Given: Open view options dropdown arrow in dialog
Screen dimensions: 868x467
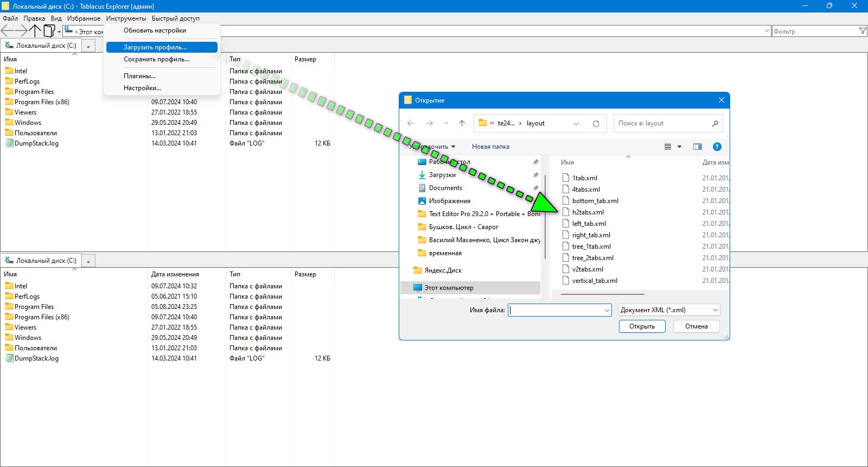Looking at the screenshot, I should (x=679, y=147).
